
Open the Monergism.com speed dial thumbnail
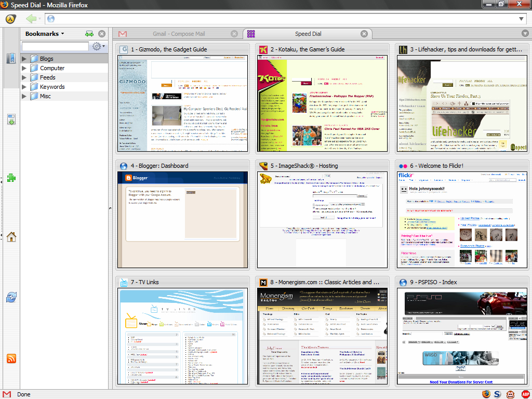(x=322, y=336)
